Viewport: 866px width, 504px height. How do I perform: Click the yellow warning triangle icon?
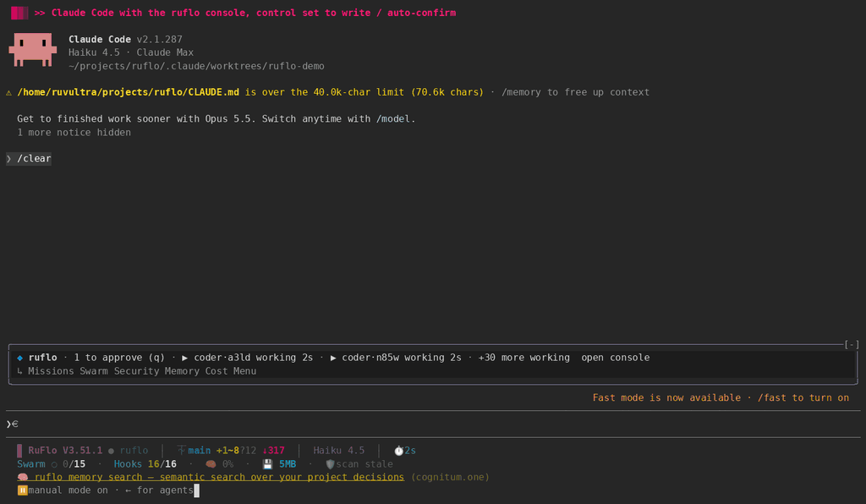8,92
